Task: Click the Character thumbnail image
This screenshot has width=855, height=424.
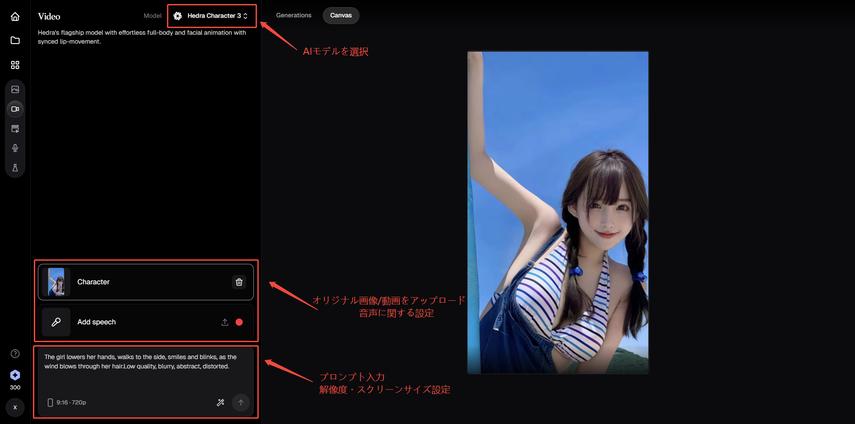Action: click(56, 282)
